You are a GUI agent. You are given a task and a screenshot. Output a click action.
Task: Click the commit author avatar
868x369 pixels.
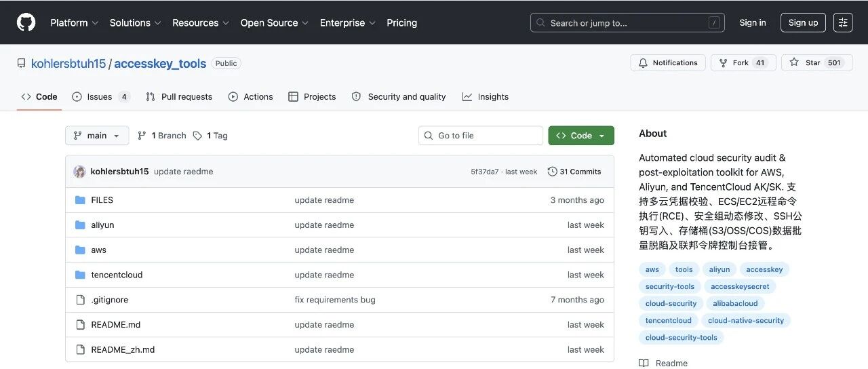point(80,172)
